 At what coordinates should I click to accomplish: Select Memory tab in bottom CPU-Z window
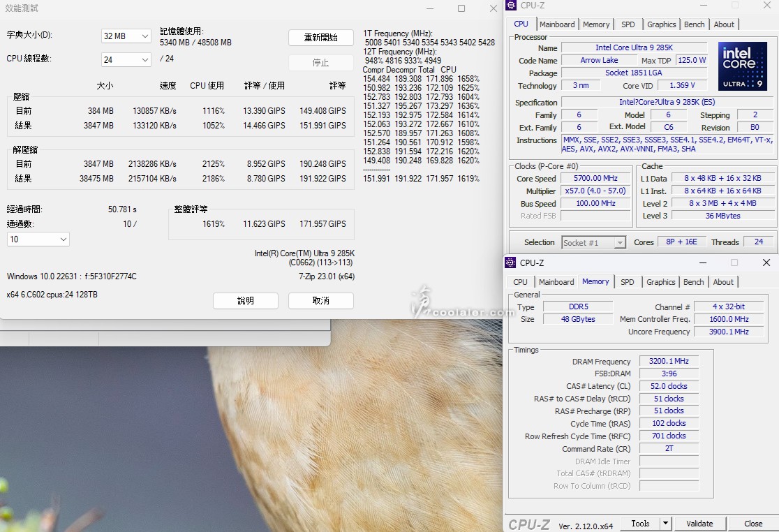(x=595, y=281)
